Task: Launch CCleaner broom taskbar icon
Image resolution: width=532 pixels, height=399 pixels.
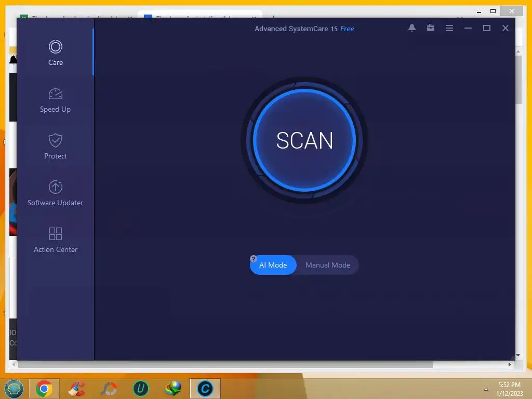Action: 77,389
